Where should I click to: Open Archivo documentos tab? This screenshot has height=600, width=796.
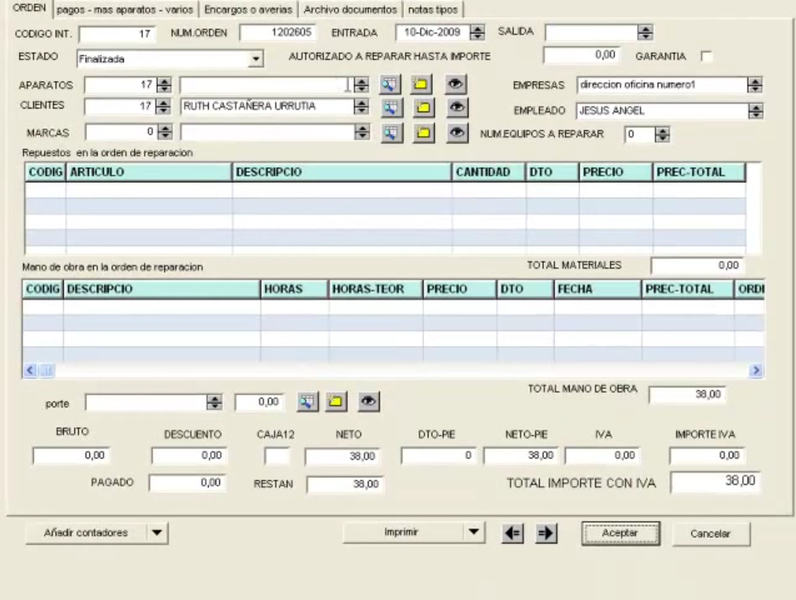[350, 10]
